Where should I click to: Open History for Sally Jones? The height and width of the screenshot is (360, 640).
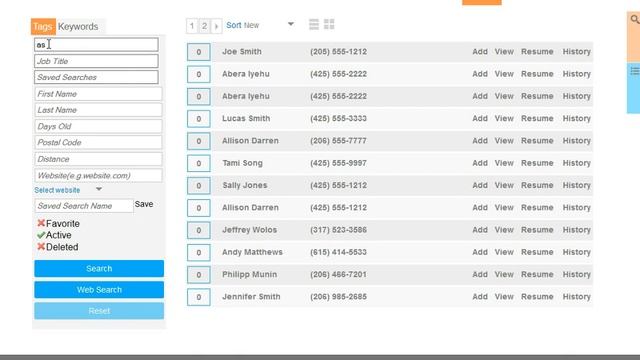click(577, 185)
